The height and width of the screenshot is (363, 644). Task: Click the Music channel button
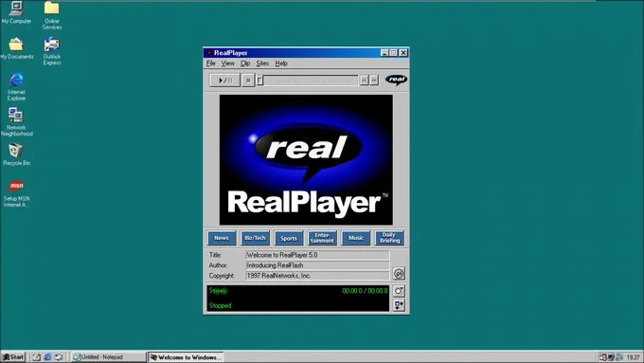[x=356, y=238]
